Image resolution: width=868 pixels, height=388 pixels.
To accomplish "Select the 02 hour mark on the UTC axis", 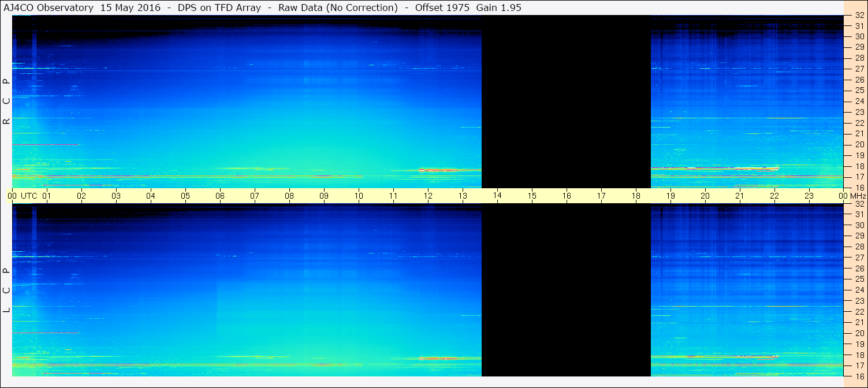I will tap(81, 196).
